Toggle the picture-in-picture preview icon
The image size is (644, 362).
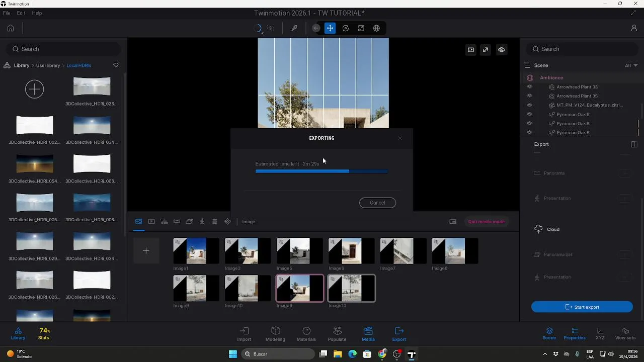coord(453,222)
